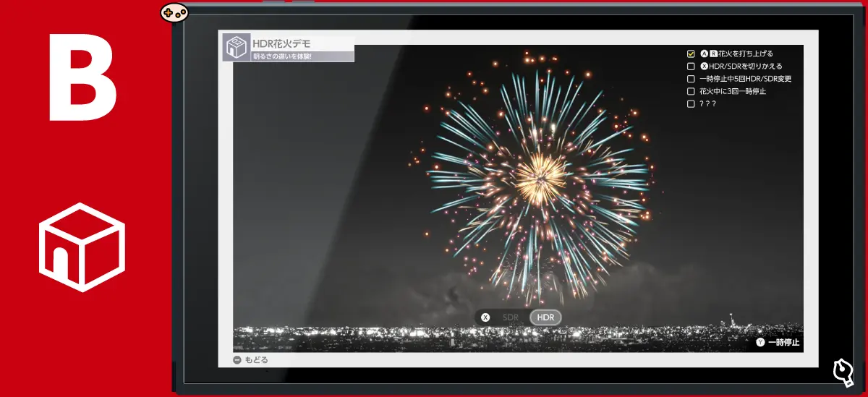Viewport: 868px width, 397px height.
Task: Click the minus icon beside もどる
Action: coord(237,360)
